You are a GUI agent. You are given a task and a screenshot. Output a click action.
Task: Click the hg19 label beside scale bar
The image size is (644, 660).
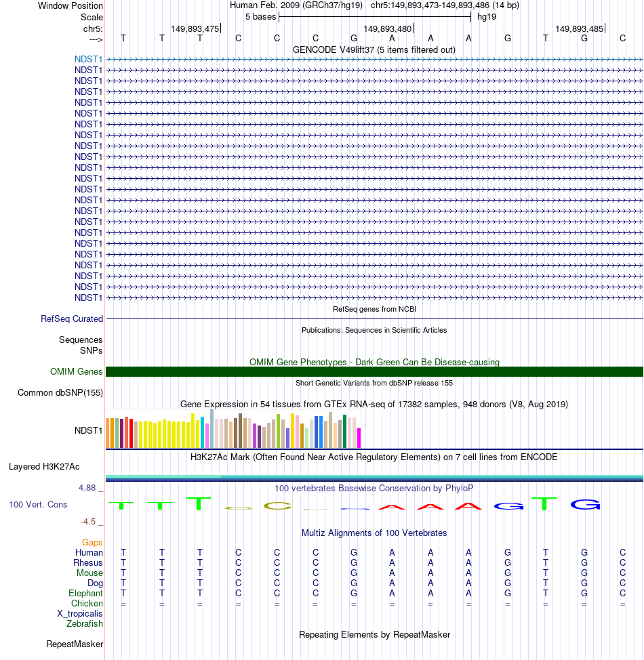[x=487, y=17]
